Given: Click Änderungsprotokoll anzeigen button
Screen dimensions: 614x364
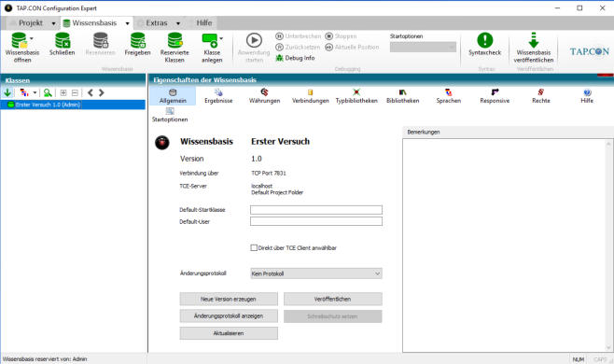Looking at the screenshot, I should click(x=229, y=315).
